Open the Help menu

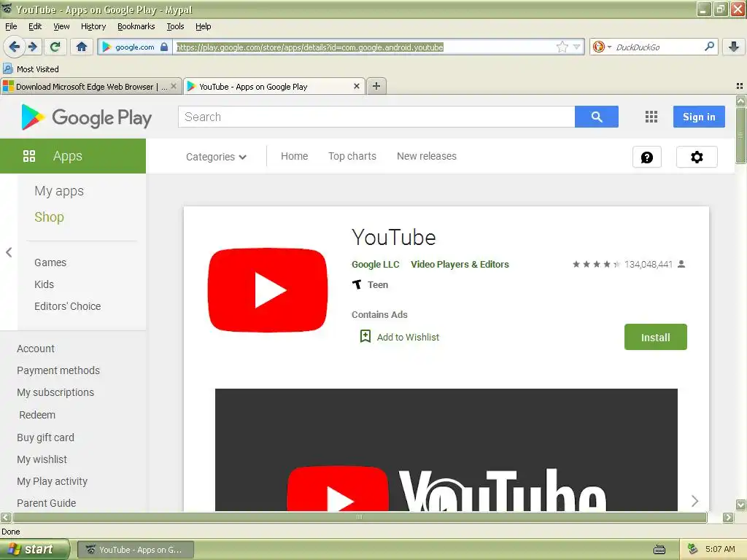[204, 26]
